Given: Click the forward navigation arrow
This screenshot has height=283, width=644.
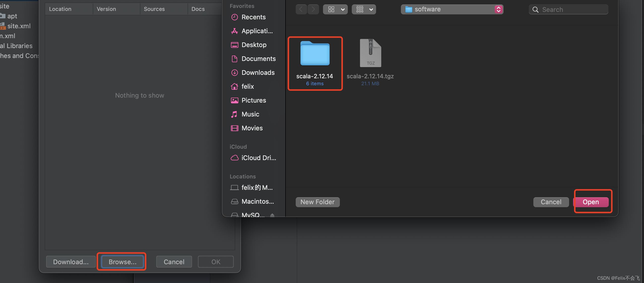Looking at the screenshot, I should (313, 9).
